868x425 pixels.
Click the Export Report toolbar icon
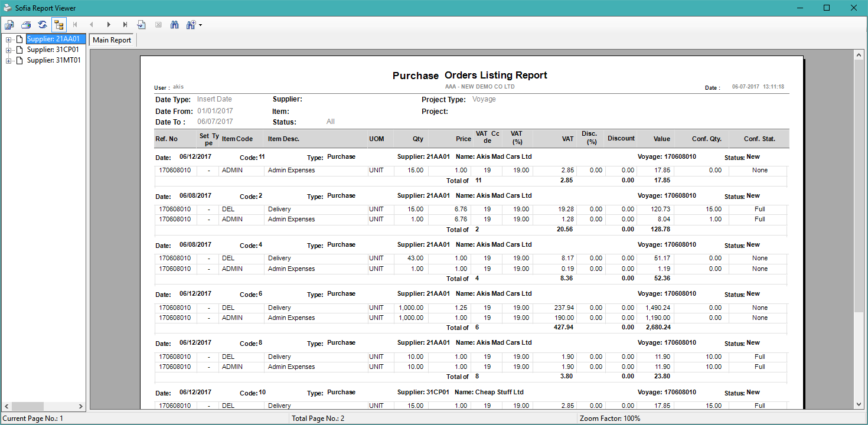(x=9, y=25)
